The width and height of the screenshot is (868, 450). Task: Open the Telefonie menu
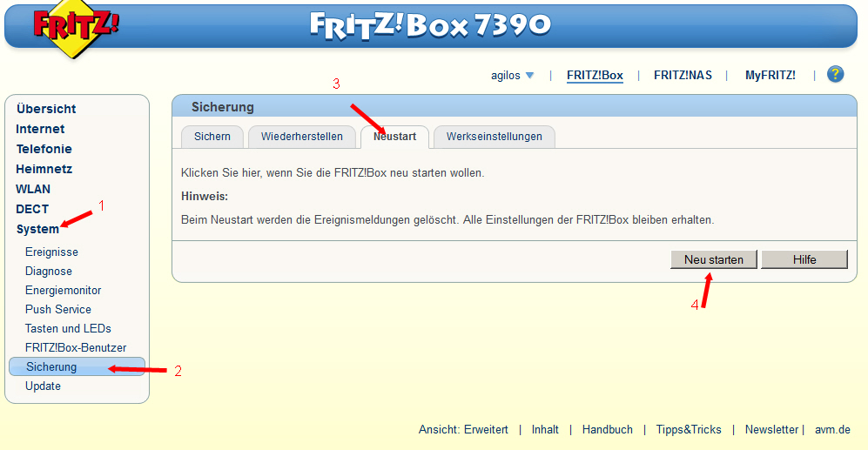pyautogui.click(x=44, y=149)
